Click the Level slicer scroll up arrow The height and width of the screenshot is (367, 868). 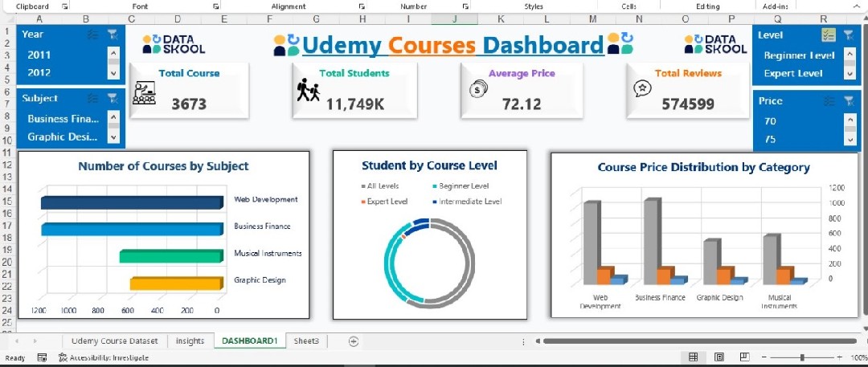coord(850,55)
